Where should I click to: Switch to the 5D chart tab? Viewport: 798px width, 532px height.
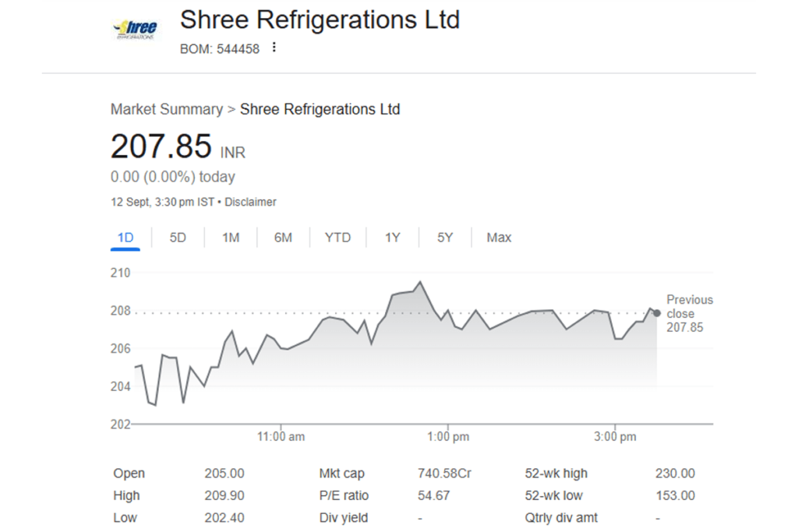(x=178, y=238)
